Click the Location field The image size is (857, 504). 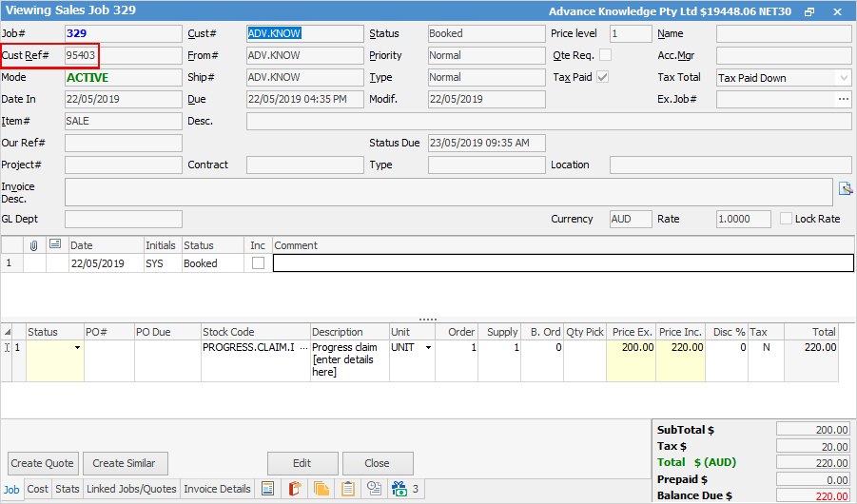[x=730, y=165]
